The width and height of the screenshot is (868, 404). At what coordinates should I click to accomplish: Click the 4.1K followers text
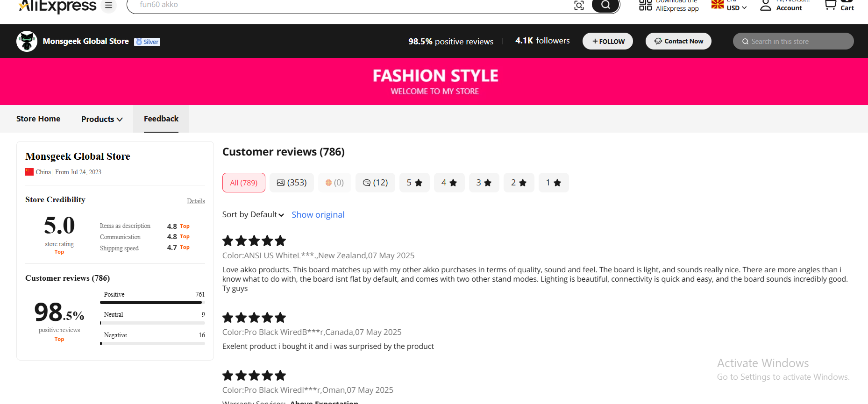pos(542,41)
